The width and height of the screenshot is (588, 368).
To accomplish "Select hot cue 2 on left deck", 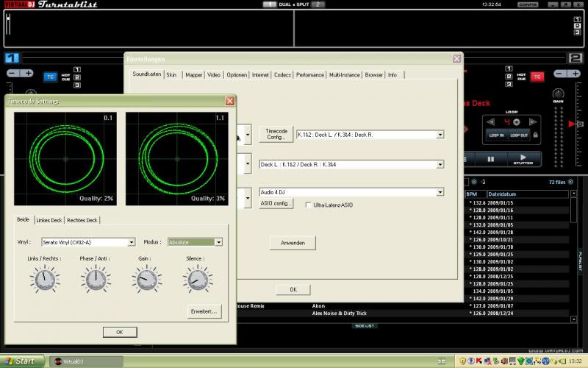I will coord(77,77).
